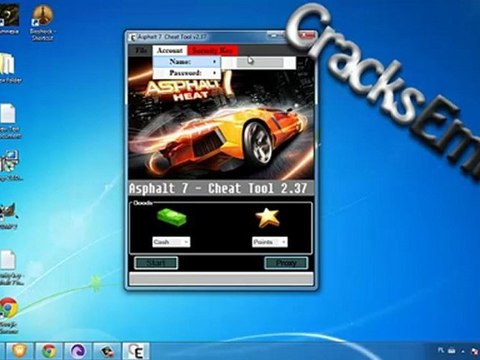Select the Password: submenu entry
The image size is (480, 360).
coord(186,73)
